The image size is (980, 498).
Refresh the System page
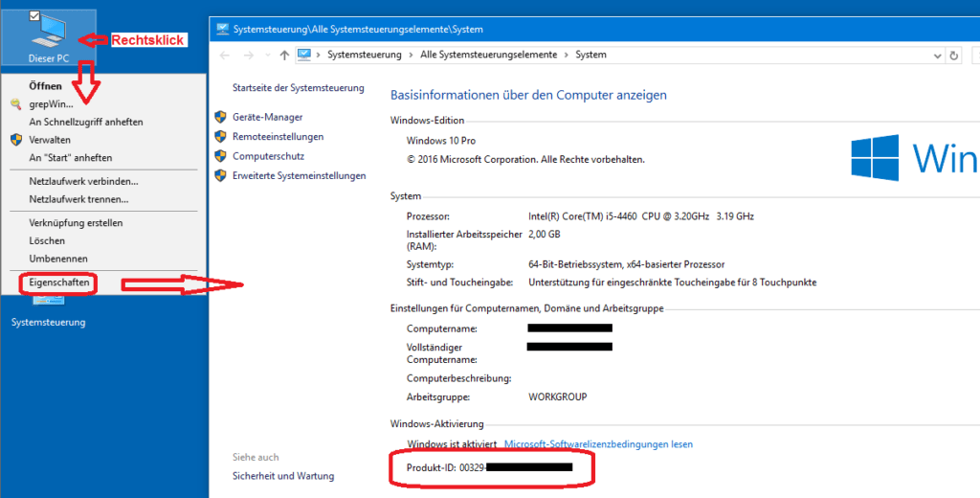(954, 55)
